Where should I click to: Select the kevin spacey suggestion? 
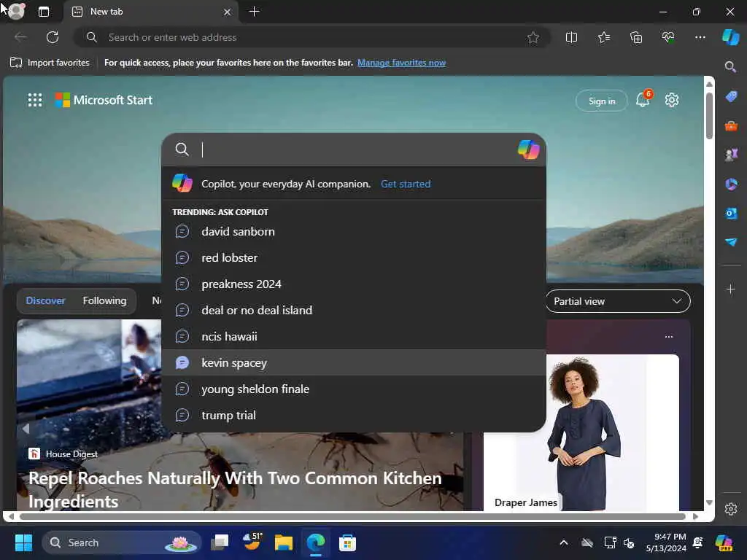(x=354, y=362)
